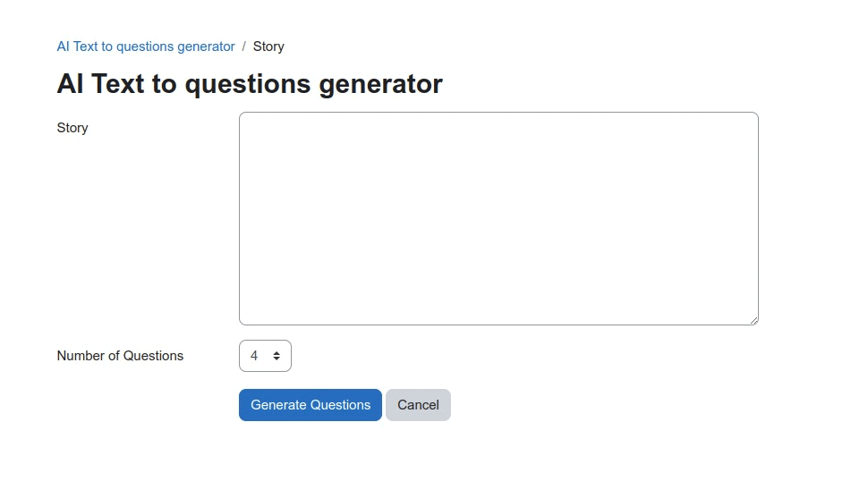Image resolution: width=868 pixels, height=481 pixels.
Task: Submit the form with Generate Questions
Action: tap(311, 405)
